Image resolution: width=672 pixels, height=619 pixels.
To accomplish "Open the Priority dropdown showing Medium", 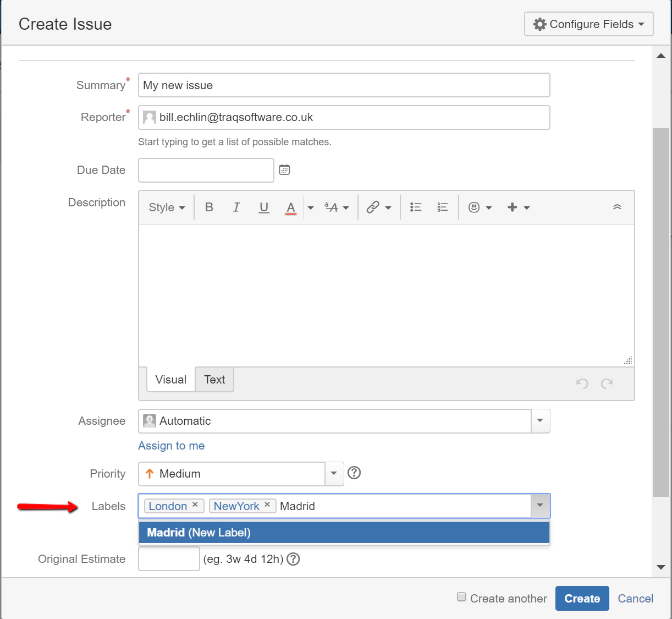I will [x=334, y=474].
